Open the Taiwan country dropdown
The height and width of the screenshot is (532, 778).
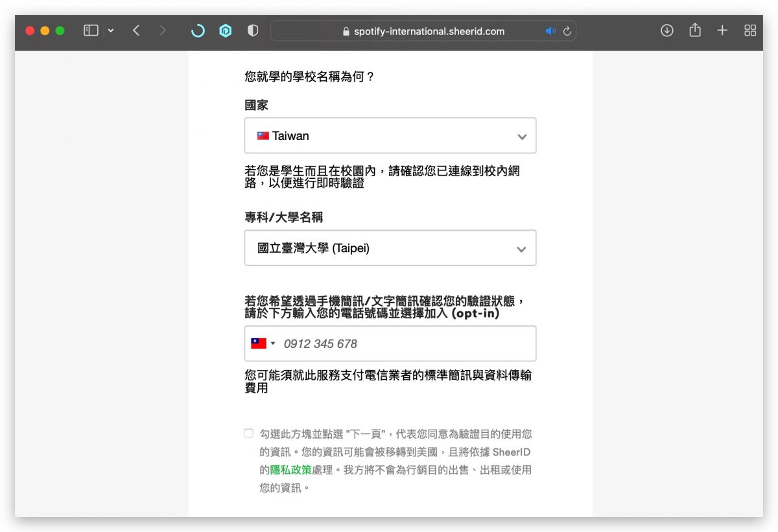pyautogui.click(x=390, y=135)
